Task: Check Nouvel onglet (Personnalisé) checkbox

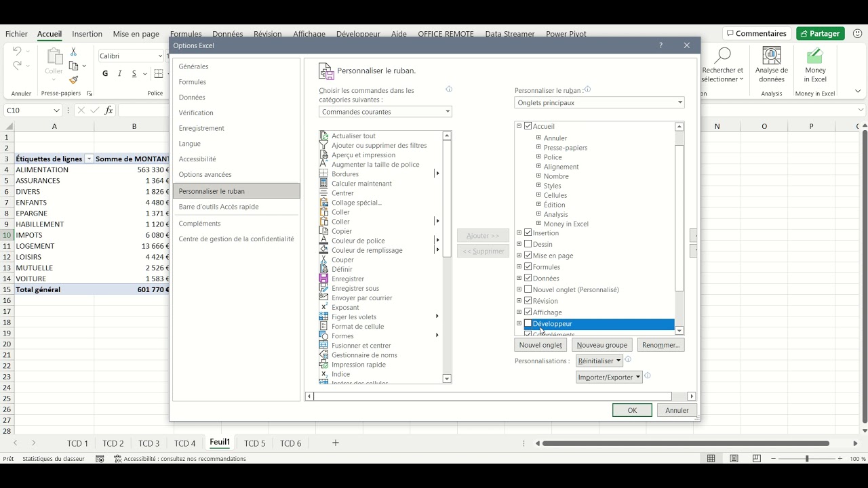Action: (528, 289)
